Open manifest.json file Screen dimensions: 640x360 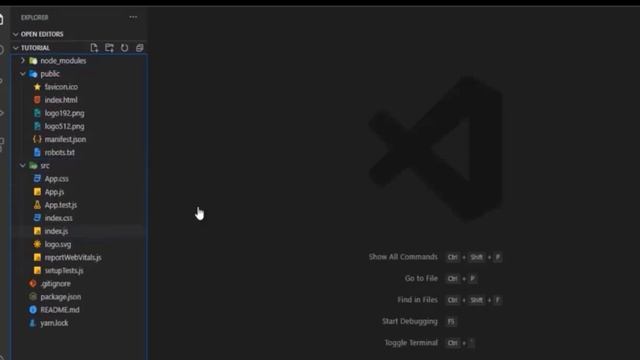click(x=65, y=139)
